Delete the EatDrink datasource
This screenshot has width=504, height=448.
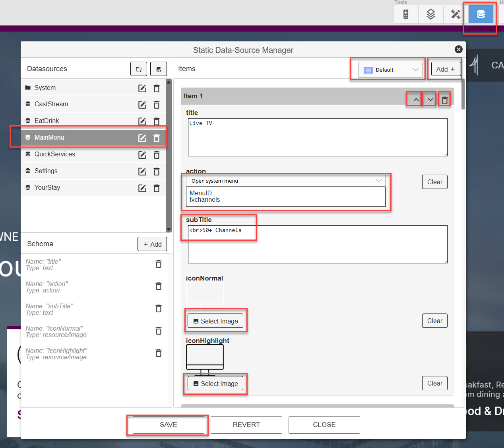tap(157, 121)
